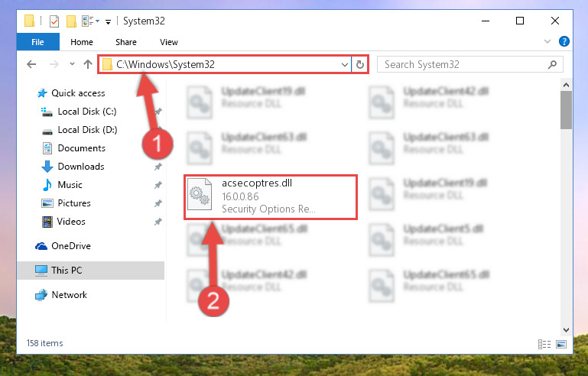
Task: Toggle the pin beside Pictures
Action: point(158,203)
